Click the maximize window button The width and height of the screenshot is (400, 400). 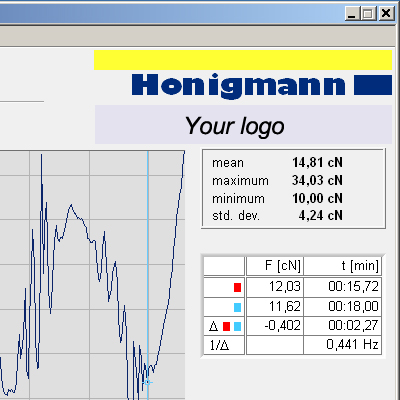(369, 14)
